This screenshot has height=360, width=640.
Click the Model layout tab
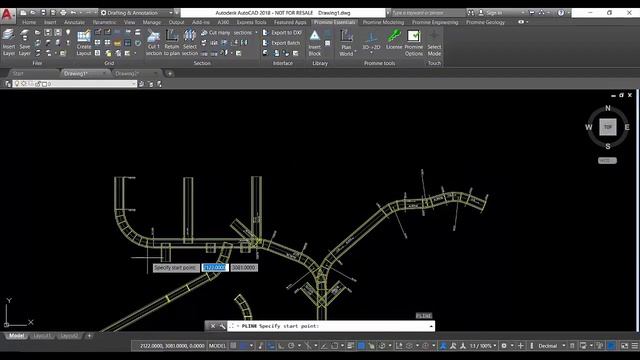[16, 336]
